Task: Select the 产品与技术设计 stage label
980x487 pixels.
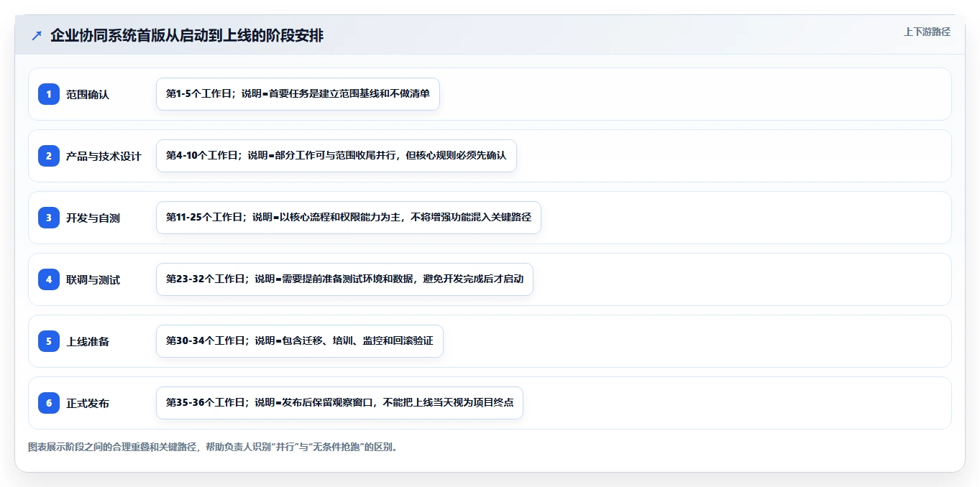Action: [104, 156]
